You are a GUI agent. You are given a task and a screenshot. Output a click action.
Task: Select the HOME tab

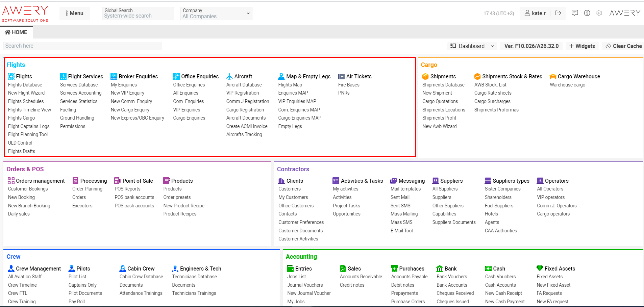pos(16,32)
